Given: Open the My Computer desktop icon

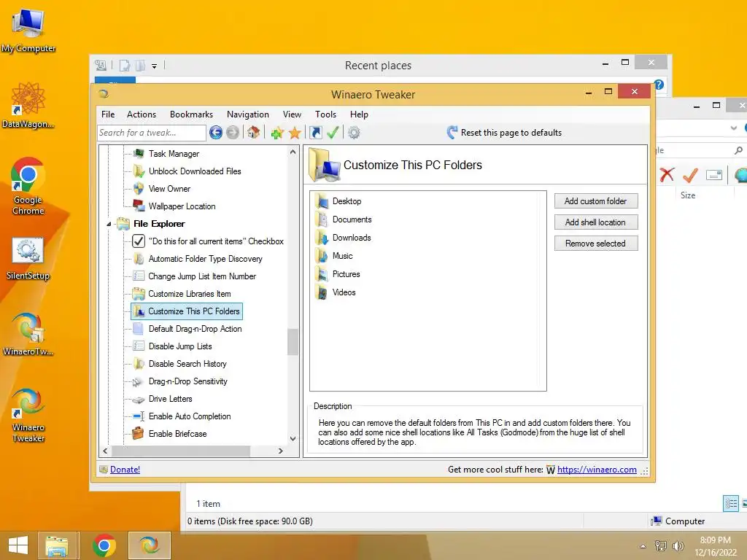Looking at the screenshot, I should click(x=28, y=29).
